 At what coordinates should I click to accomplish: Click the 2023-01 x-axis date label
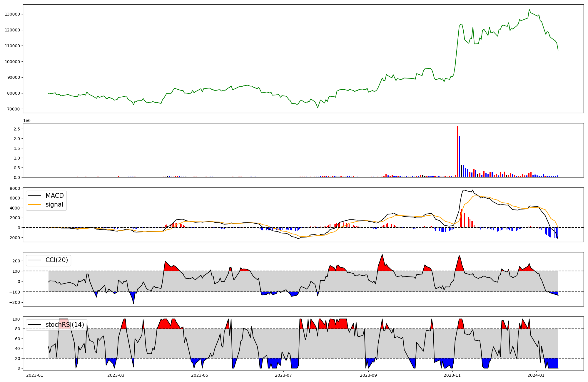tap(35, 375)
